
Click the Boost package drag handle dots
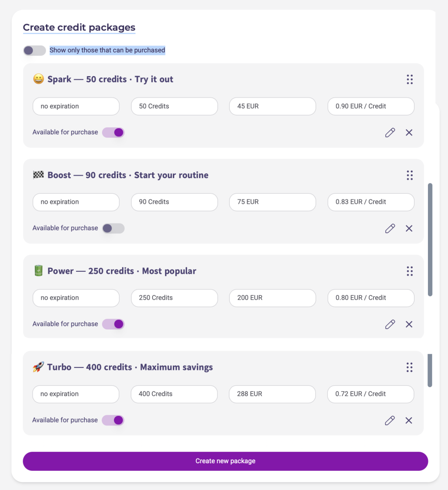[x=410, y=175]
